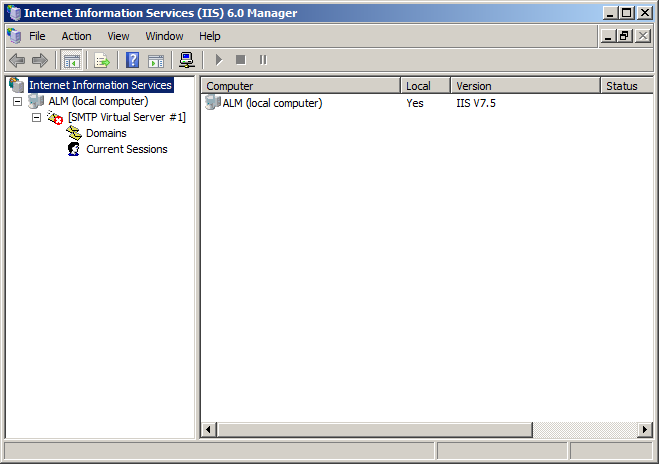Click the ALM computer icon in the tree
Viewport: 659px width, 464px height.
coord(36,101)
